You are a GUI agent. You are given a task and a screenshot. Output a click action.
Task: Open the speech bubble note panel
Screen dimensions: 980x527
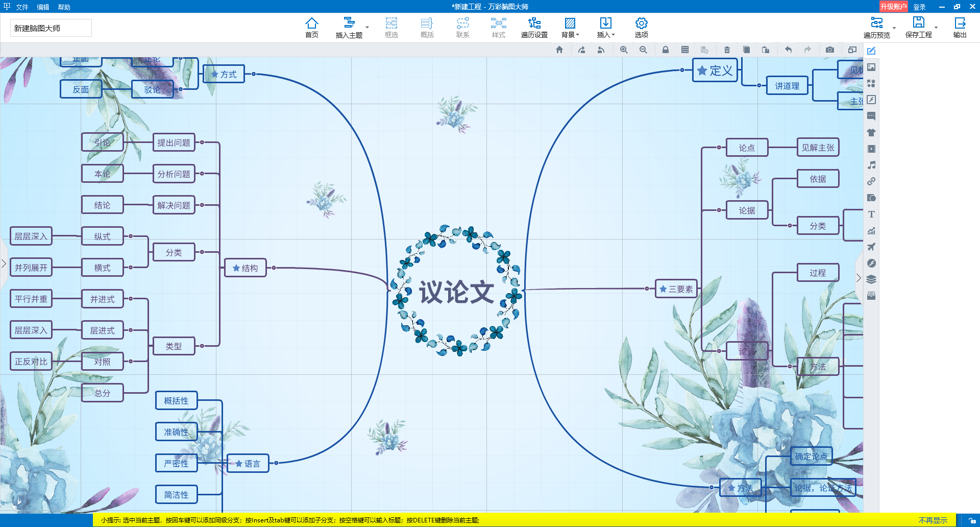pyautogui.click(x=871, y=116)
